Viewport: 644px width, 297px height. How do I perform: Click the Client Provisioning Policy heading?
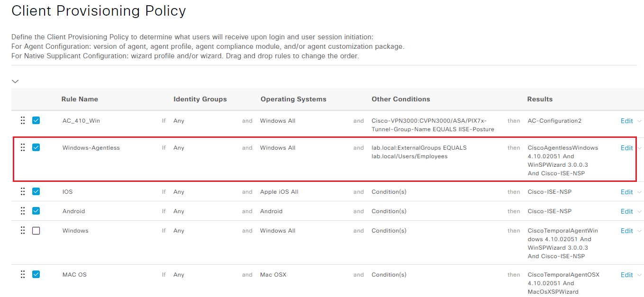[99, 11]
